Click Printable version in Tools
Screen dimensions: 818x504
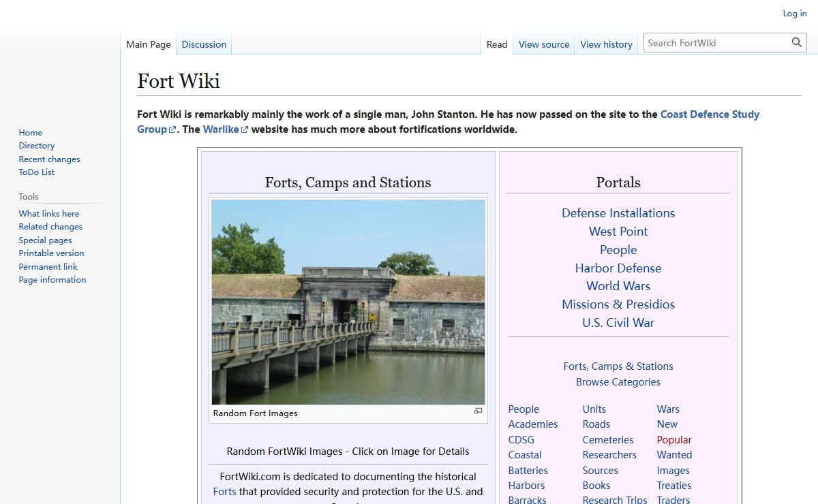(x=51, y=253)
